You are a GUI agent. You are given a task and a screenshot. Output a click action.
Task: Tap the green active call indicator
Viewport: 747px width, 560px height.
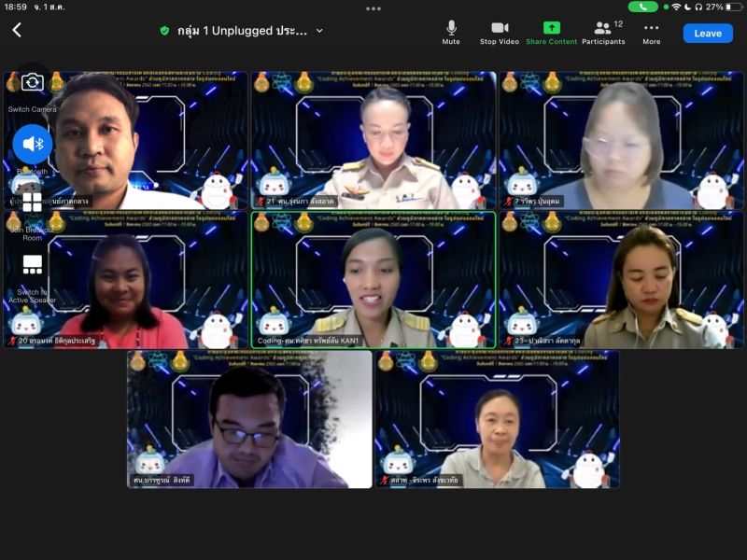pyautogui.click(x=642, y=7)
